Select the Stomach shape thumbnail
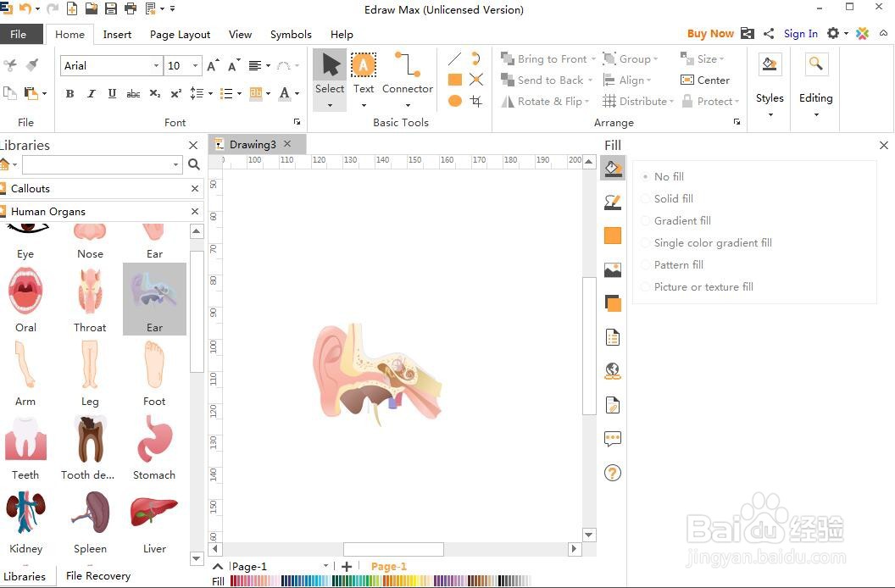895x588 pixels. point(154,447)
